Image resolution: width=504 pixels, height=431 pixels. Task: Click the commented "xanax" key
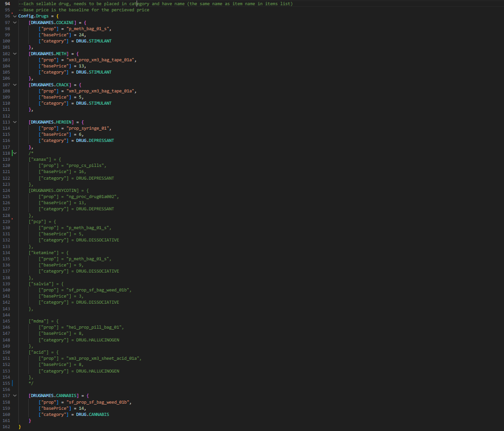40,159
